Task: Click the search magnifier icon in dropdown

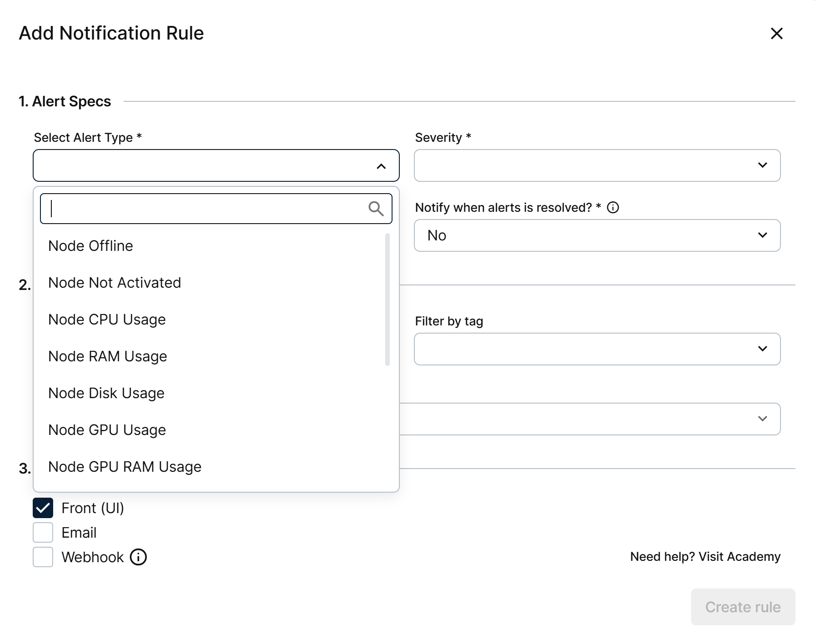Action: [376, 209]
